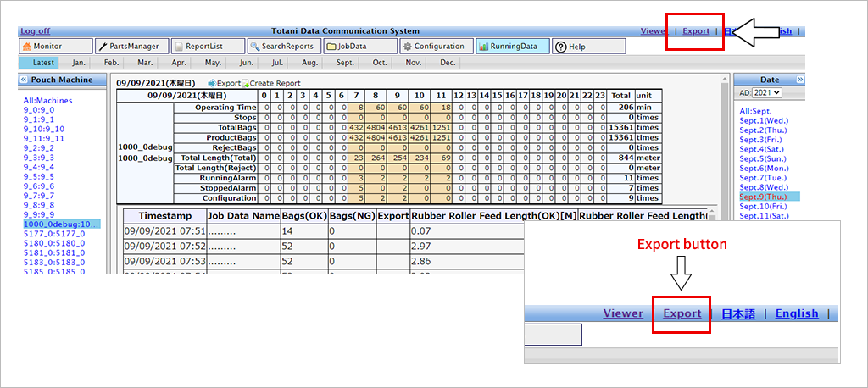The width and height of the screenshot is (868, 388).
Task: Open the Viewer link in header
Action: tap(654, 31)
